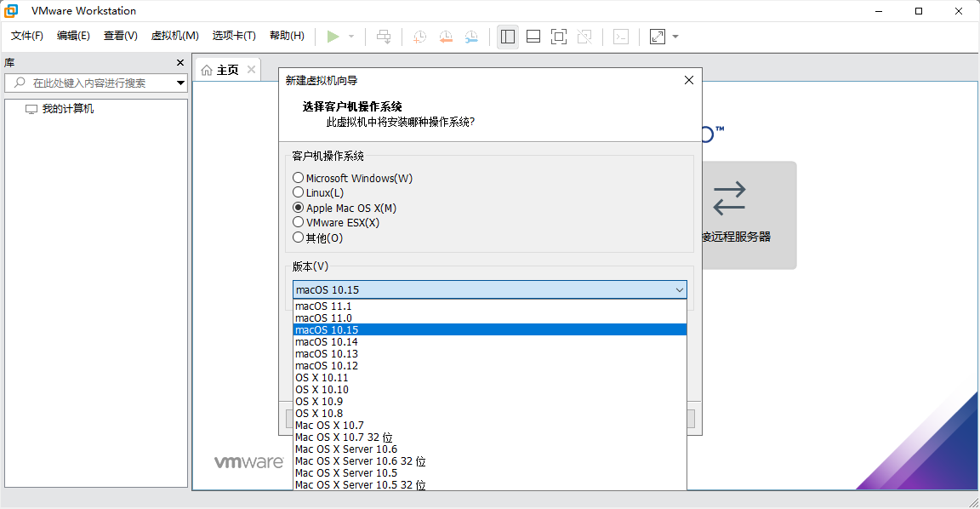Click the connect to remote server arrows icon

tap(729, 198)
